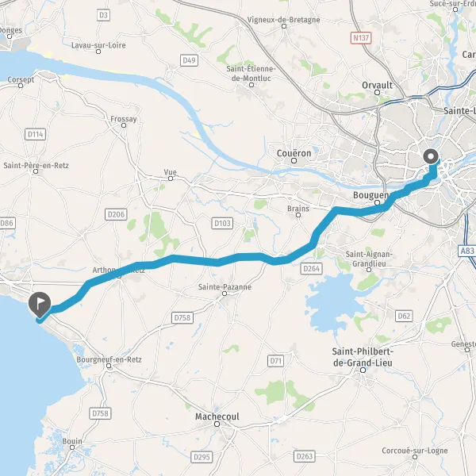Click the D114 road badge
476x476 pixels.
point(35,134)
